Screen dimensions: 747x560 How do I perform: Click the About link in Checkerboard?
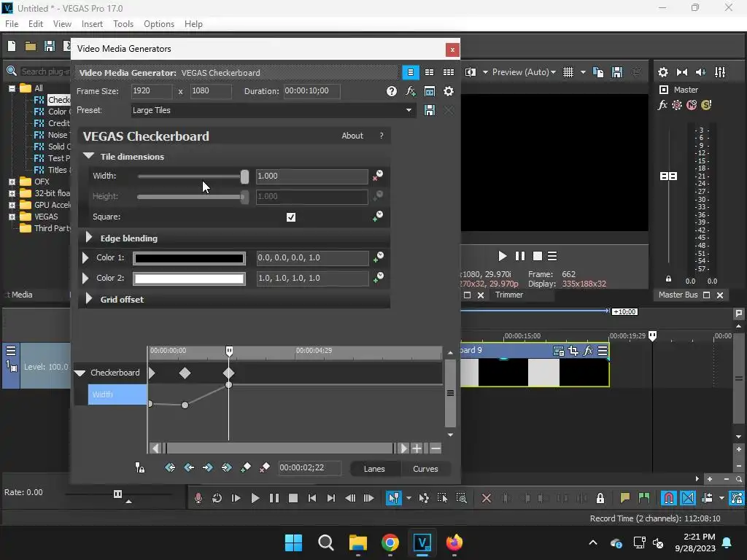(352, 136)
